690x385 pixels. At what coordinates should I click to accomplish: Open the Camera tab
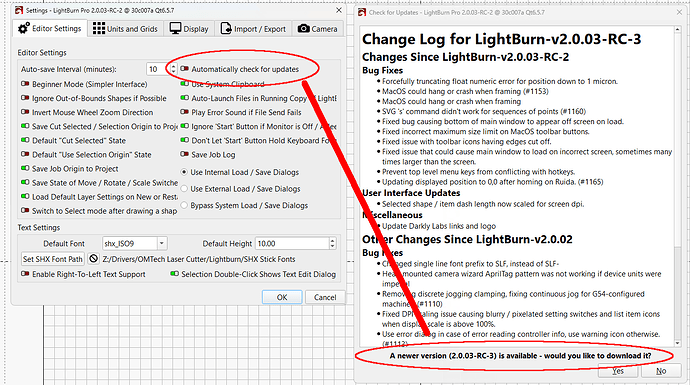point(318,29)
